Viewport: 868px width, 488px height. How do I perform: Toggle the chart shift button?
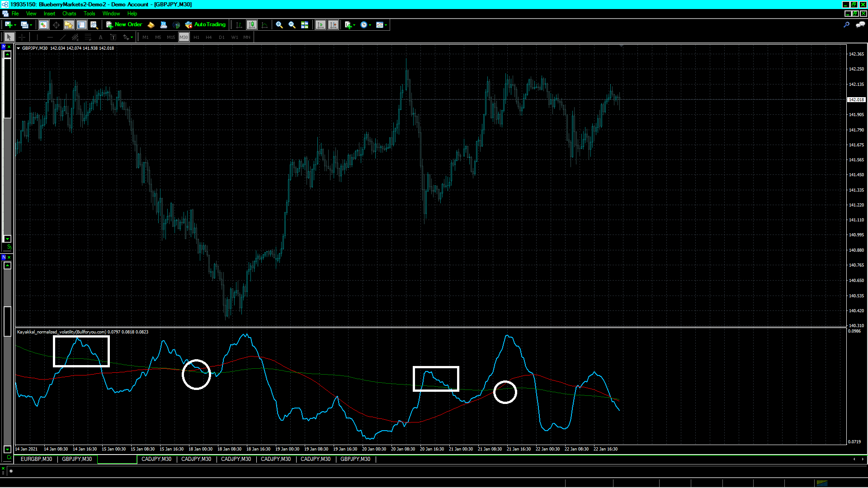pyautogui.click(x=333, y=25)
